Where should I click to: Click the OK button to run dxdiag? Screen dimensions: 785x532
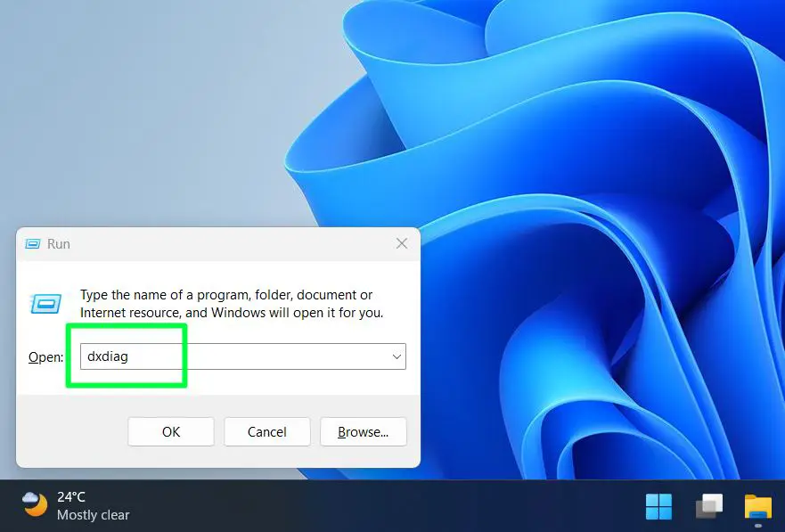[x=170, y=431]
